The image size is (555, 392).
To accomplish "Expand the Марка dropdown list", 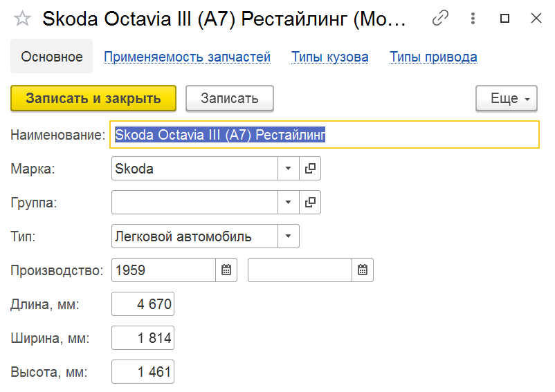I will (288, 169).
